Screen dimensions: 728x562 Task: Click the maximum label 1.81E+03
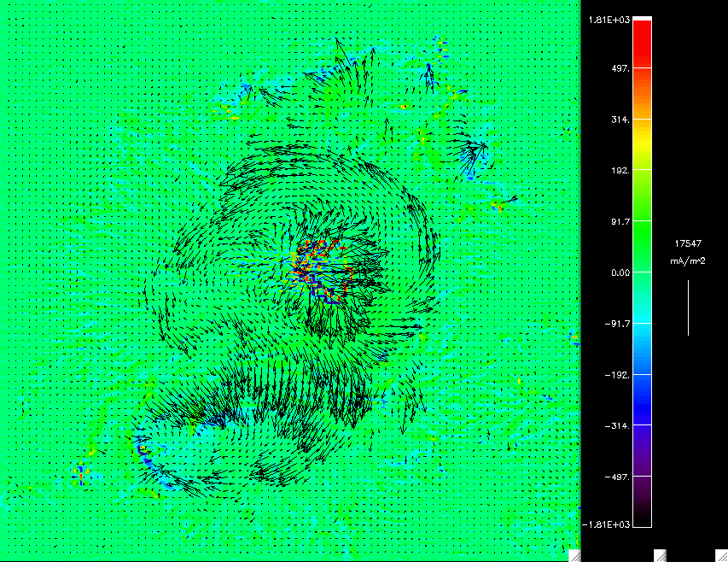609,20
